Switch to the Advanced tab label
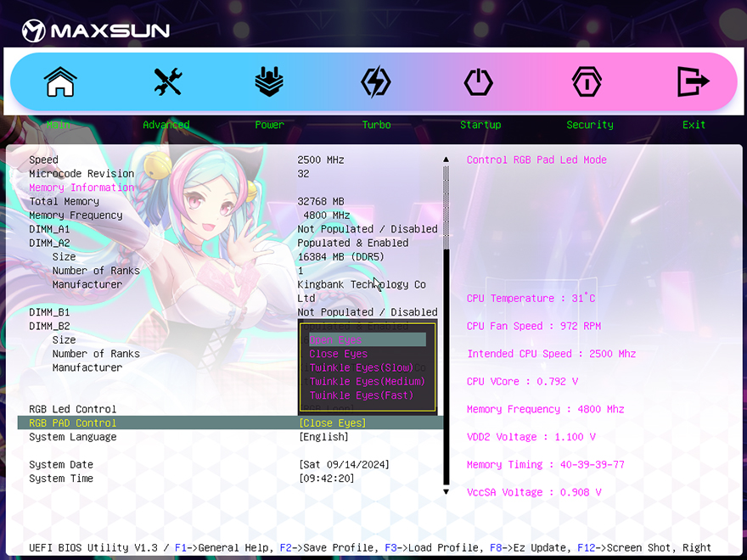This screenshot has height=560, width=747. [166, 125]
